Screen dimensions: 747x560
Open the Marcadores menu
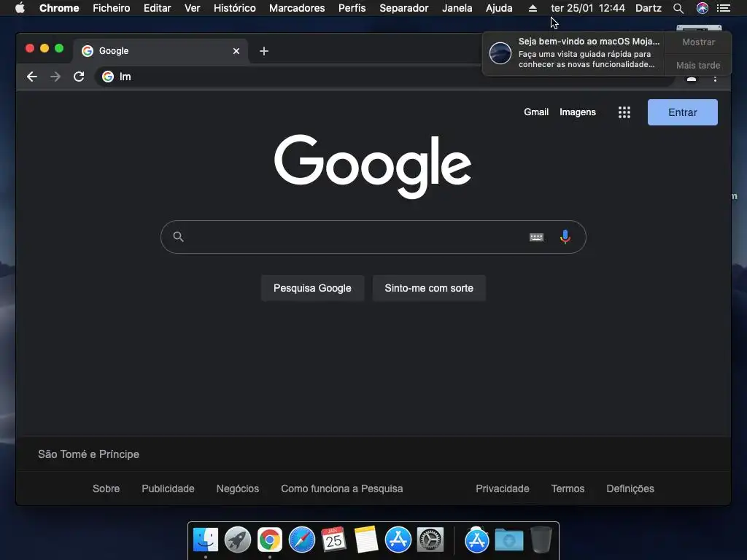pyautogui.click(x=297, y=8)
